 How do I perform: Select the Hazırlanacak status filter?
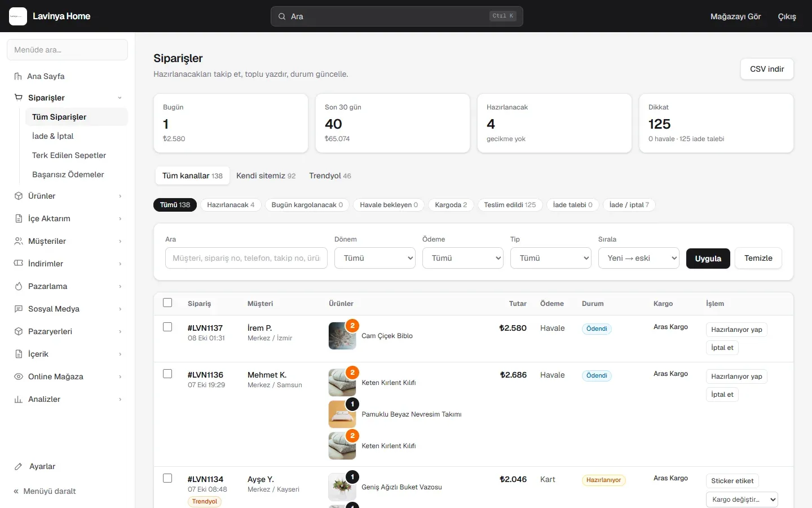231,205
